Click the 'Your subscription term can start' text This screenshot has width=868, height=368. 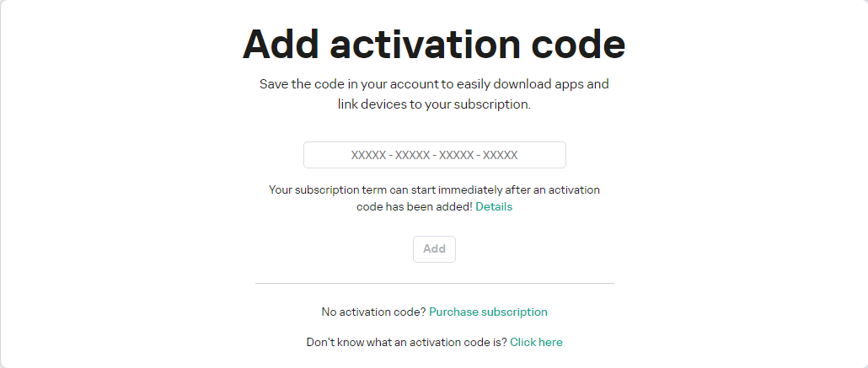click(x=354, y=190)
